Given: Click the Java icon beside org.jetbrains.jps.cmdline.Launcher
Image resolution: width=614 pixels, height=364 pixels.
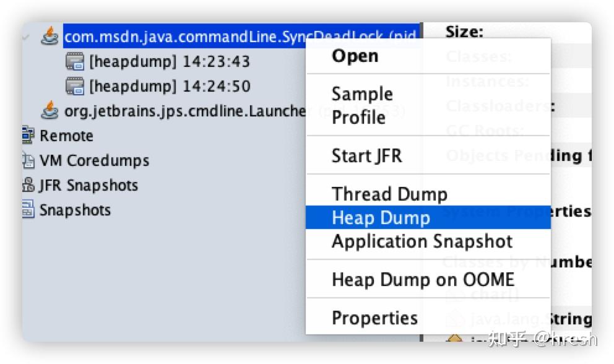Looking at the screenshot, I should click(x=50, y=111).
